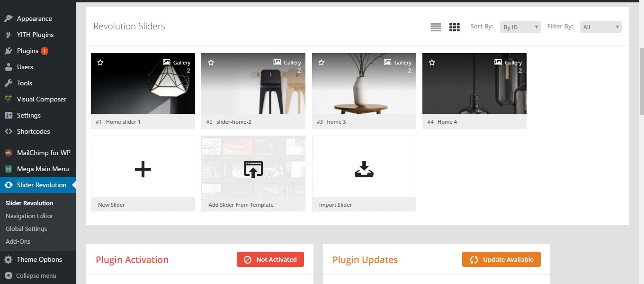Switch to grid view of sliders
The height and width of the screenshot is (284, 644).
click(454, 27)
